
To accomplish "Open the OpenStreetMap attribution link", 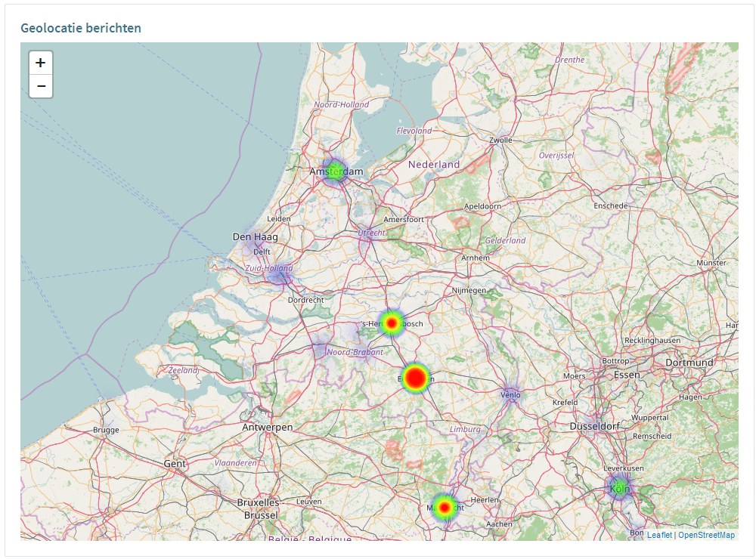I will click(706, 535).
